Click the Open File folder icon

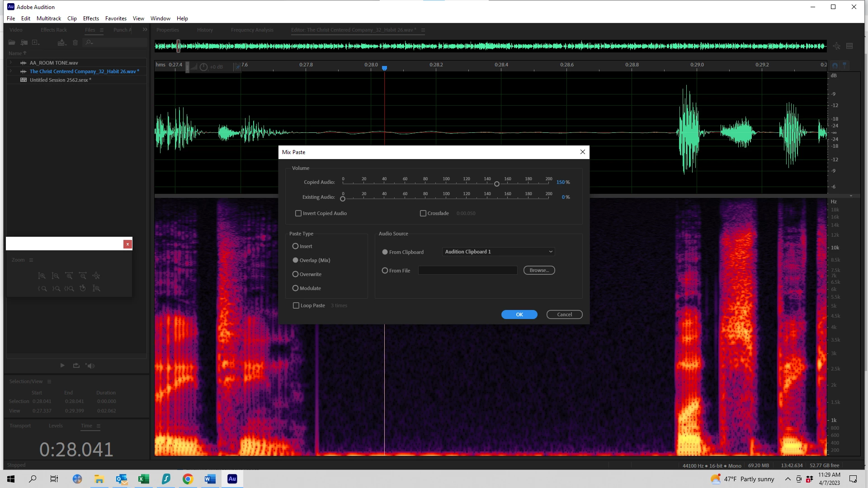pos(12,42)
